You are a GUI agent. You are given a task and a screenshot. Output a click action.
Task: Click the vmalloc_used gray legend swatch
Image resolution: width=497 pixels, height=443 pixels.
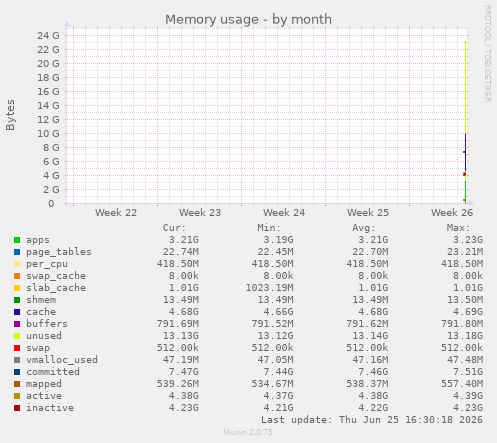click(x=17, y=360)
